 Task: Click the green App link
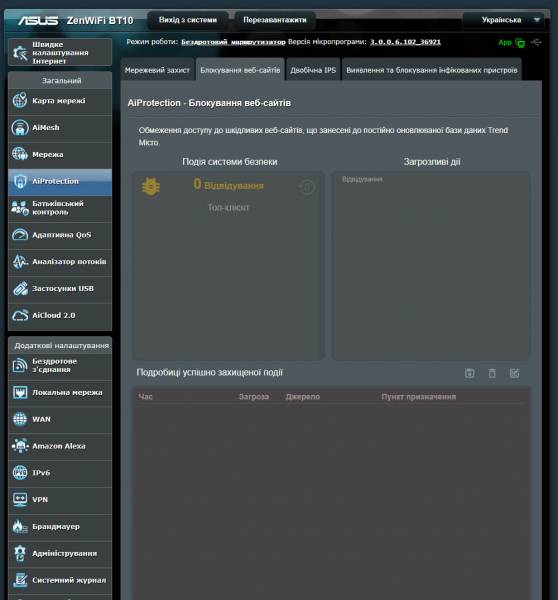(505, 42)
